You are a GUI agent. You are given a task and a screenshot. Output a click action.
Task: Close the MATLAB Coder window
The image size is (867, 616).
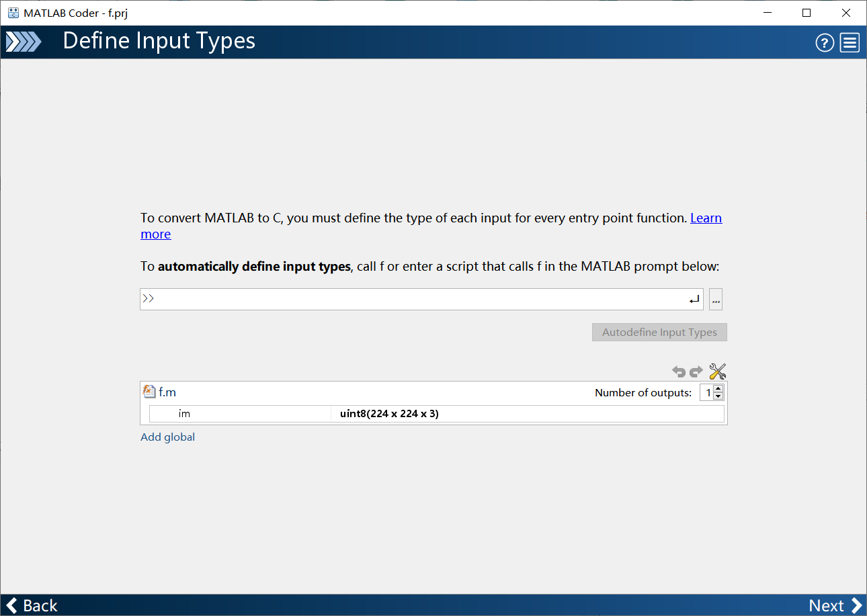(x=846, y=13)
